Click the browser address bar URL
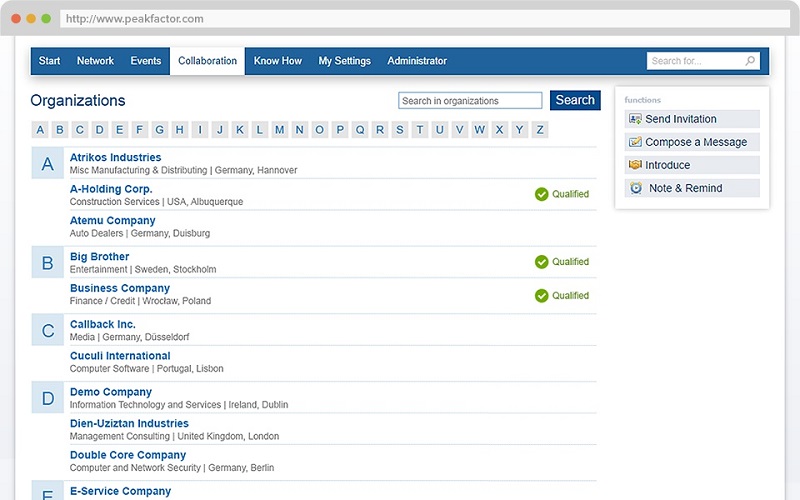 pyautogui.click(x=135, y=19)
